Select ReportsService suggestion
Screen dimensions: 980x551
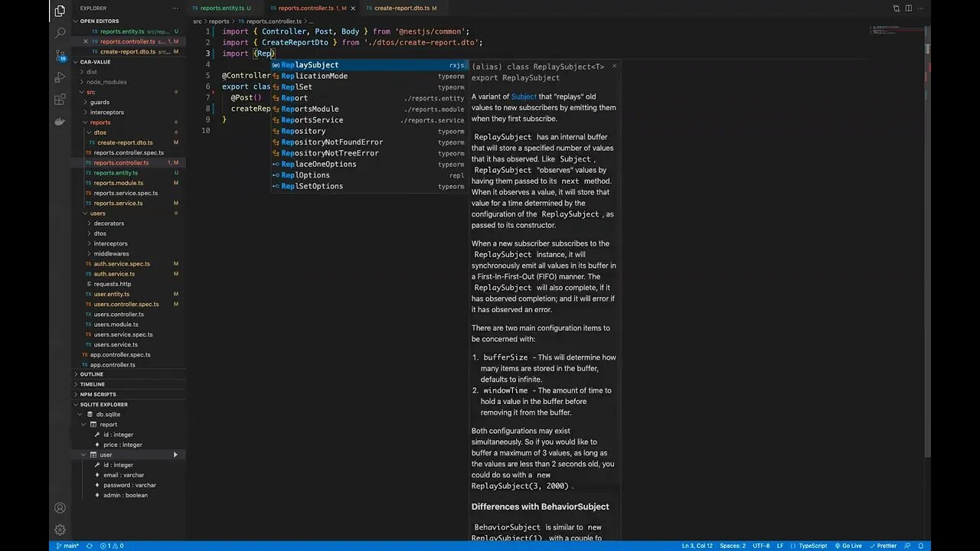369,120
